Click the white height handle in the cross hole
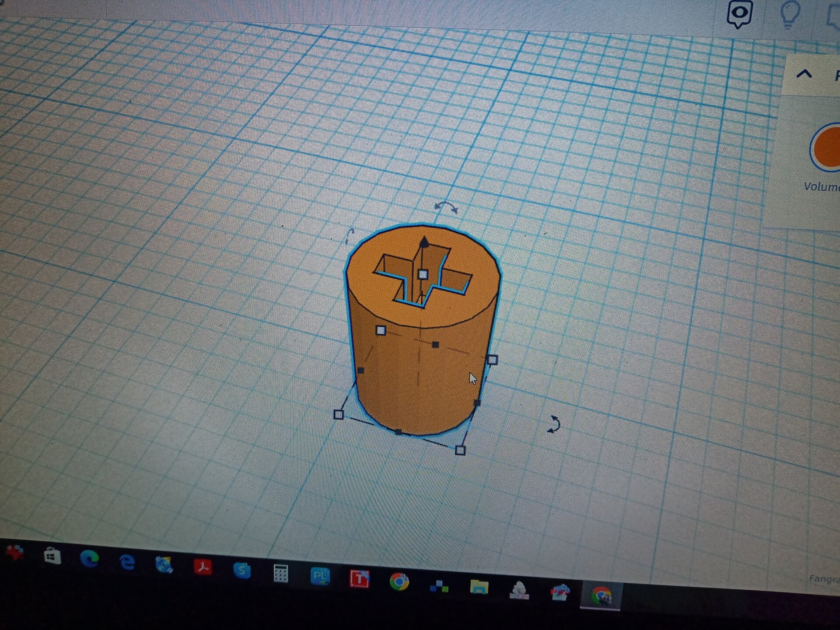The image size is (840, 630). coord(423,275)
